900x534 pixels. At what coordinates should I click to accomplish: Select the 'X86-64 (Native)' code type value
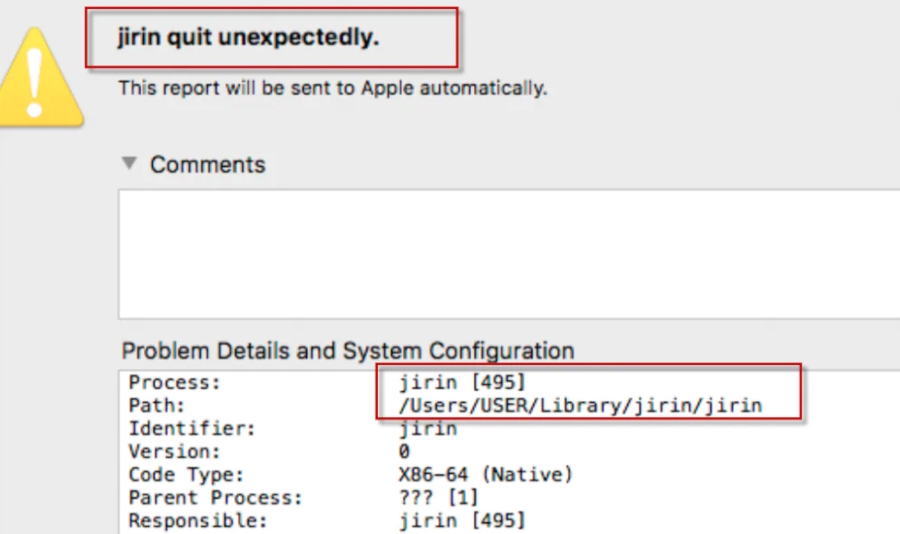485,475
